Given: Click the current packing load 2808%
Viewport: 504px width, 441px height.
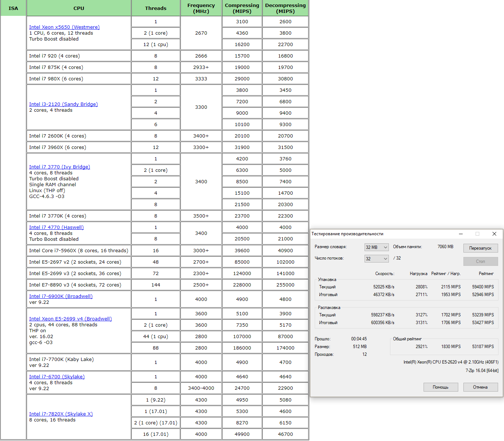Looking at the screenshot, I should (x=422, y=287).
